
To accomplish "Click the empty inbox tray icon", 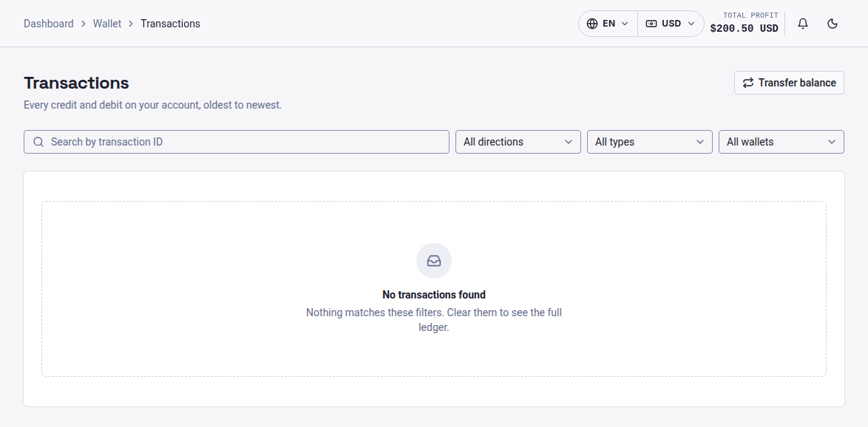I will (x=434, y=261).
